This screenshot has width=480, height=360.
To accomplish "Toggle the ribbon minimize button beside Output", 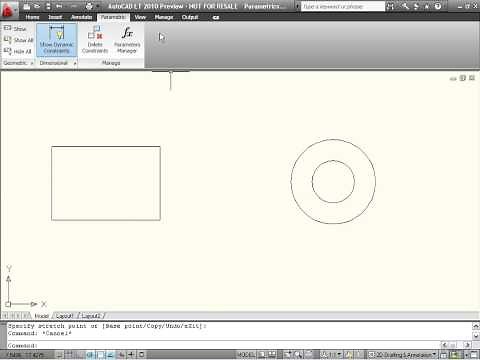I will click(216, 17).
